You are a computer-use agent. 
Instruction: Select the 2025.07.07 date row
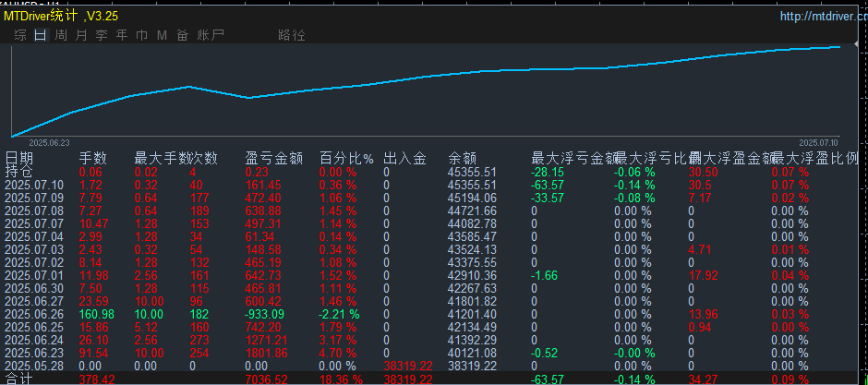click(34, 223)
